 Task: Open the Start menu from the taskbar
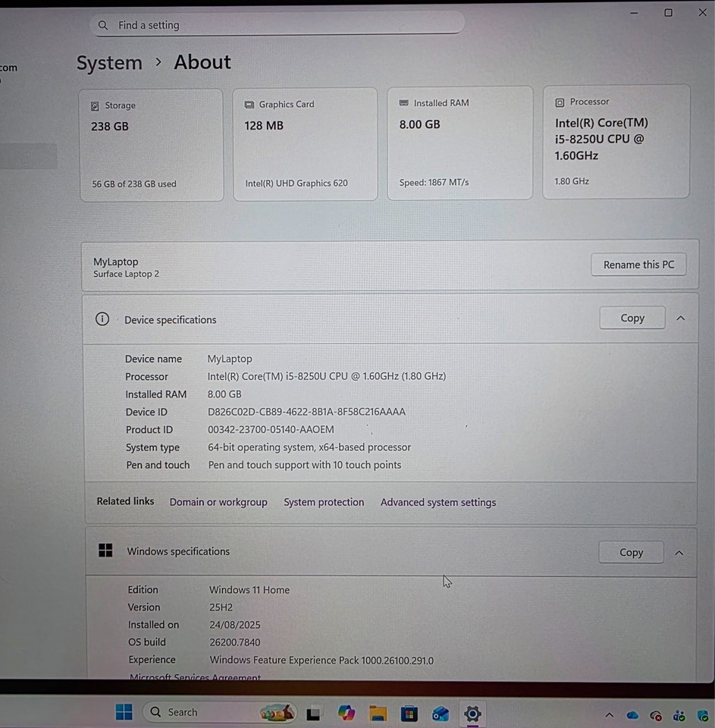coord(124,712)
